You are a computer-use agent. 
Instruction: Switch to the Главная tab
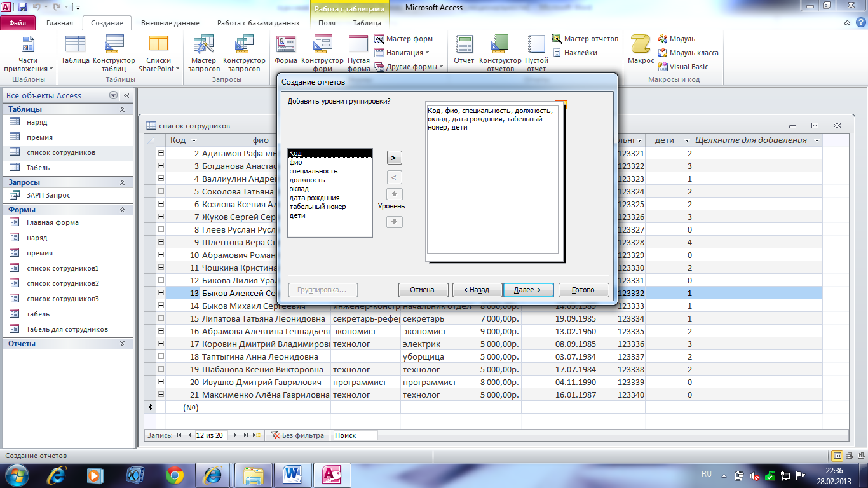tap(60, 23)
